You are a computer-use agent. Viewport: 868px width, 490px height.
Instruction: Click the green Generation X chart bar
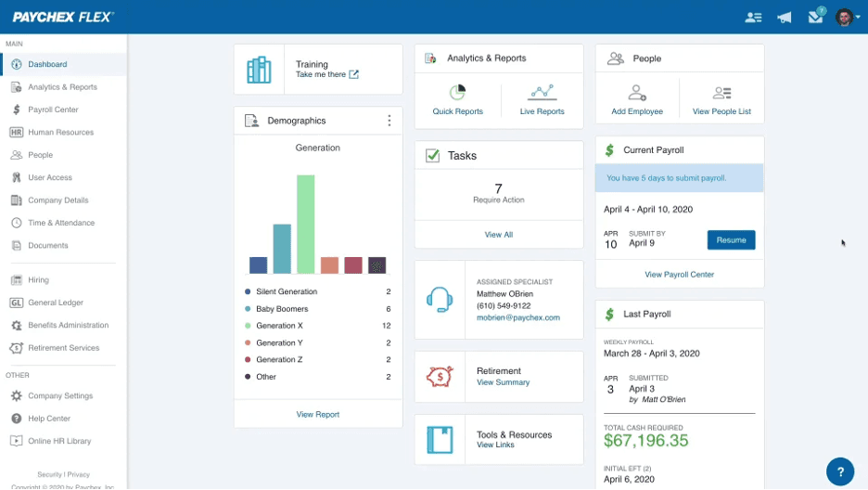tap(305, 225)
